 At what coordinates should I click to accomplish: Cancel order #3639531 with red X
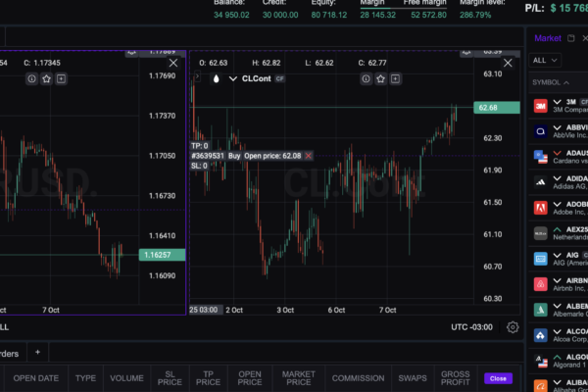pos(309,156)
